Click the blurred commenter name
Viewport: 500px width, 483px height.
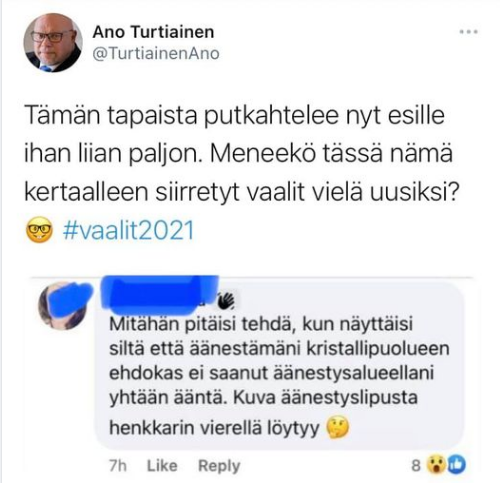pos(159,295)
